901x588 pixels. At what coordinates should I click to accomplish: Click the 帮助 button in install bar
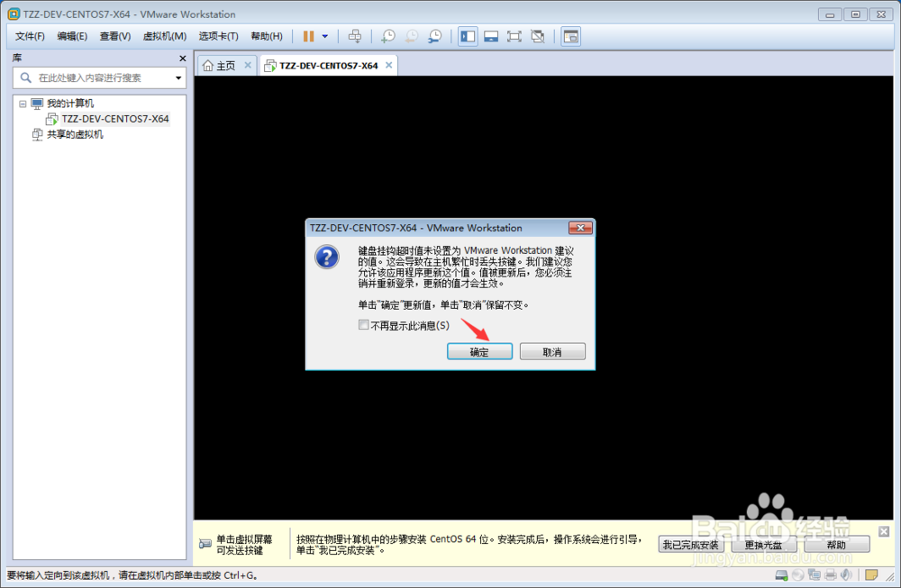click(x=837, y=545)
